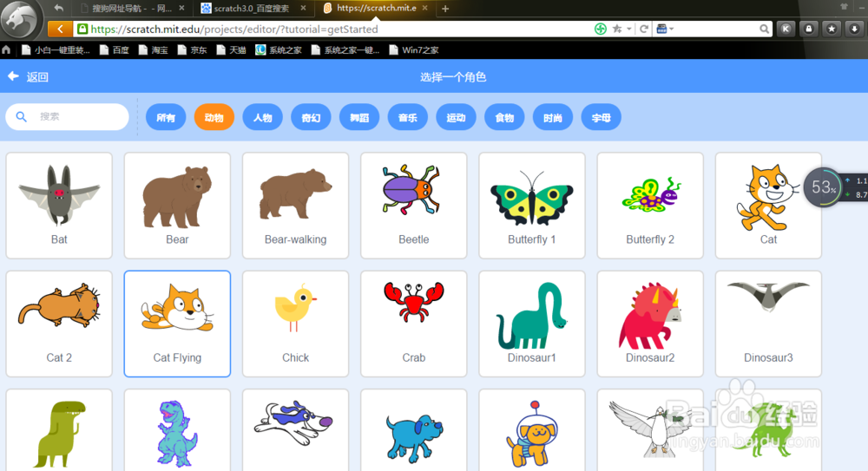Viewport: 868px width, 471px height.
Task: Pick the Chick sprite
Action: [x=296, y=324]
